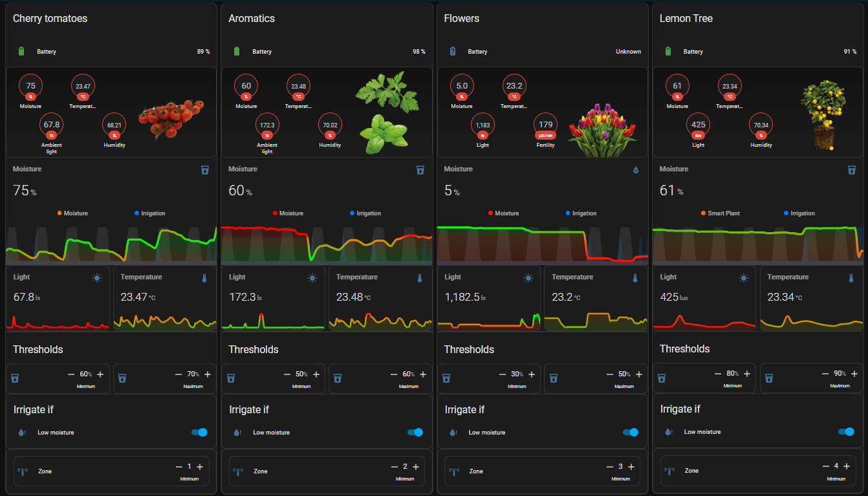Image resolution: width=868 pixels, height=496 pixels.
Task: Decrease Aromatics Zone number
Action: pyautogui.click(x=395, y=467)
